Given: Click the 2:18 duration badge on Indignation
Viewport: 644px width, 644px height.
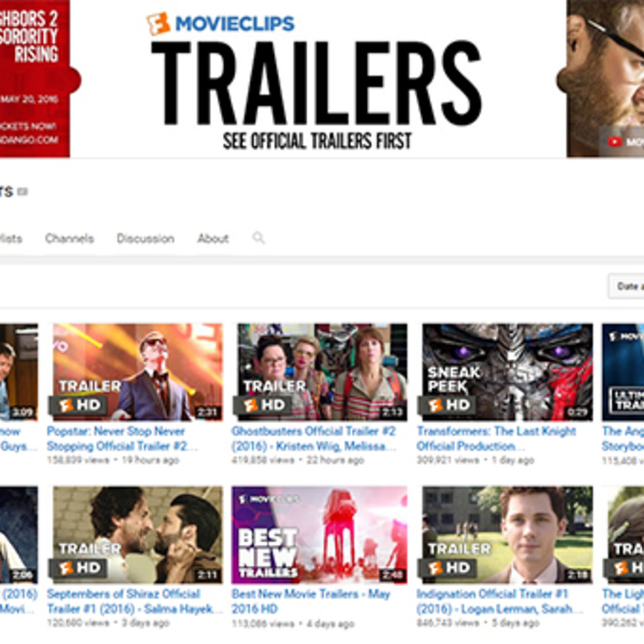Looking at the screenshot, I should (577, 575).
